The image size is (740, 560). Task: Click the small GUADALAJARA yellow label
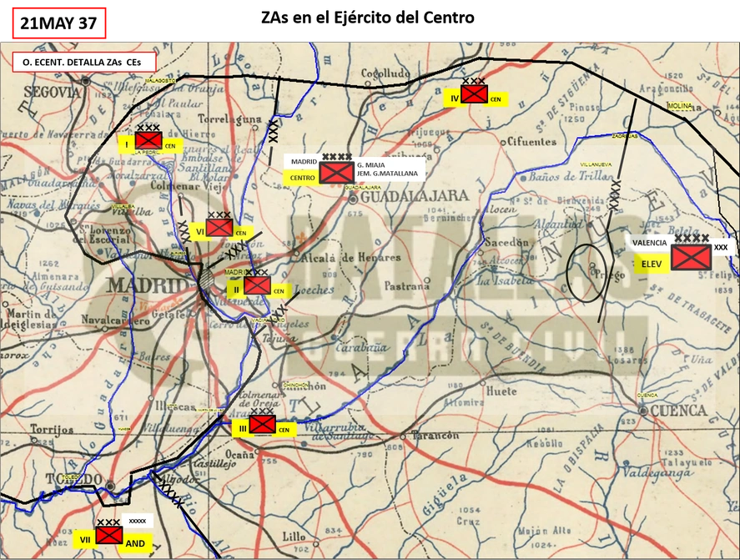[x=364, y=188]
